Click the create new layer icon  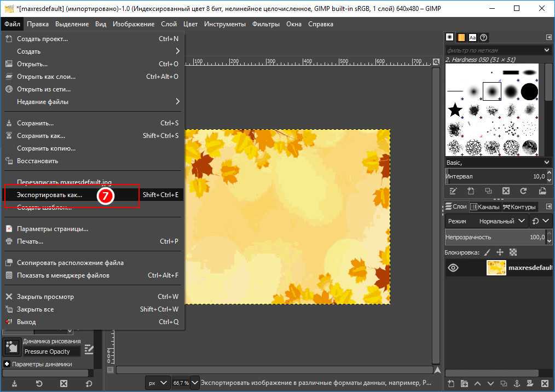(451, 383)
